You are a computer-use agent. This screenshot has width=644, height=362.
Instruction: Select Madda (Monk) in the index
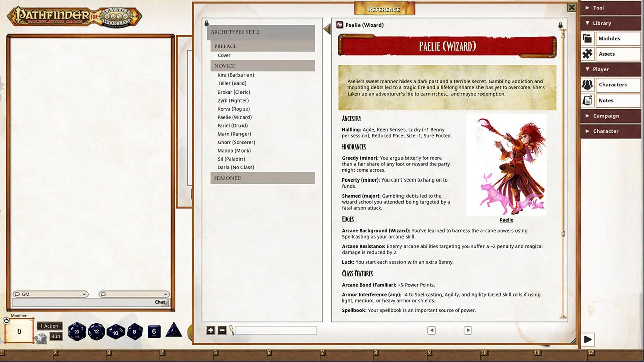[x=234, y=151]
